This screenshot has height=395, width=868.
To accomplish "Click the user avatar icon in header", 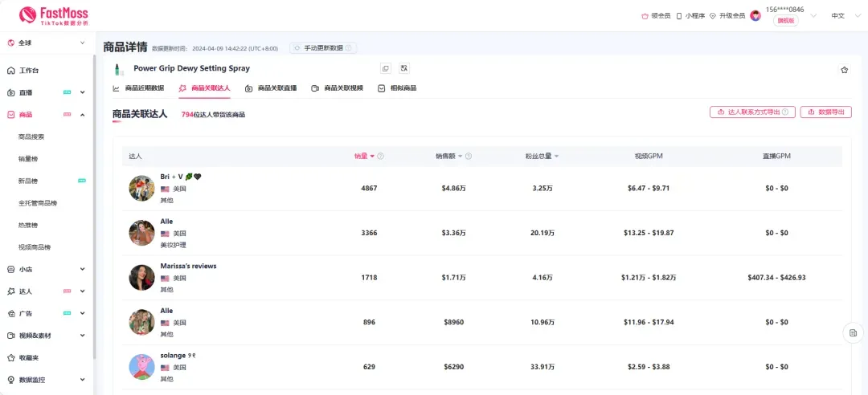I will pyautogui.click(x=755, y=15).
